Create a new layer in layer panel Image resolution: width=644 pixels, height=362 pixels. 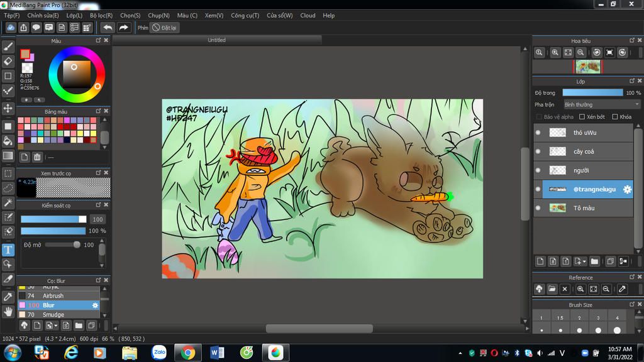point(540,261)
